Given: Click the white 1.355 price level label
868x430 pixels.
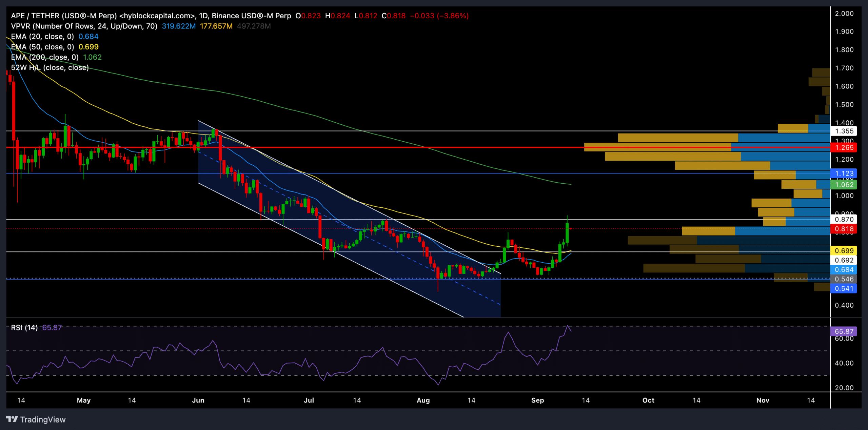Looking at the screenshot, I should (x=844, y=131).
